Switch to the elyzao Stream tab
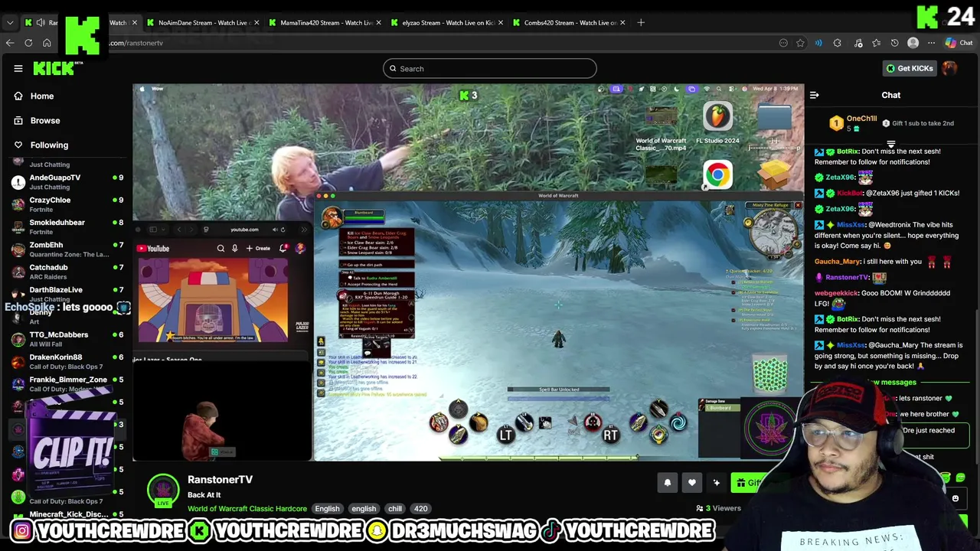 pyautogui.click(x=448, y=22)
